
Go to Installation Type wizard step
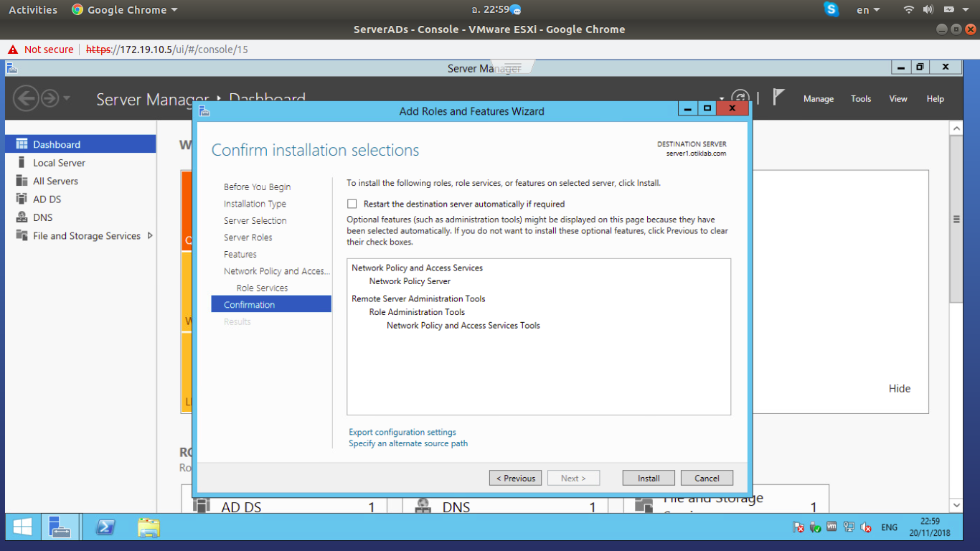point(255,204)
